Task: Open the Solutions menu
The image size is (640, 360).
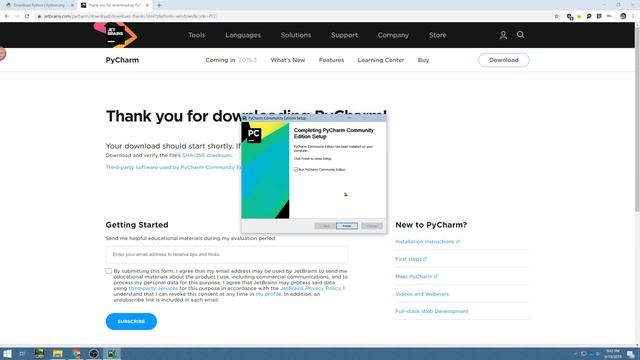Action: 296,35
